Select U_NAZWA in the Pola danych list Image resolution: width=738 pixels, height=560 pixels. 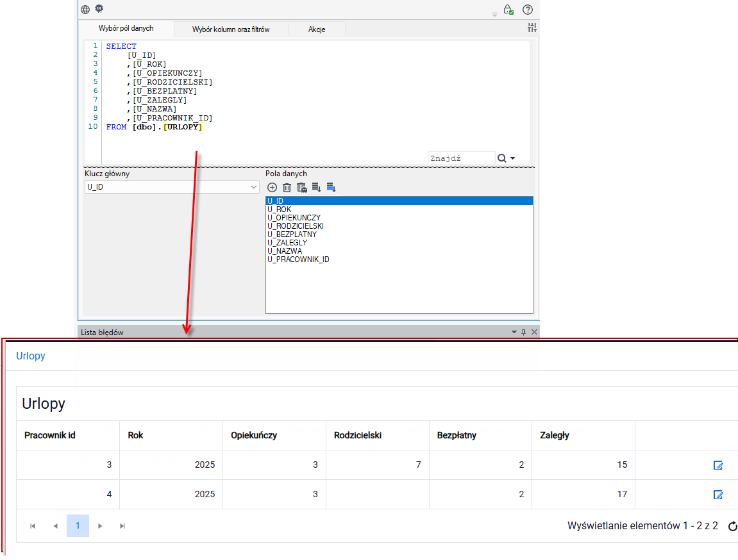pyautogui.click(x=399, y=251)
